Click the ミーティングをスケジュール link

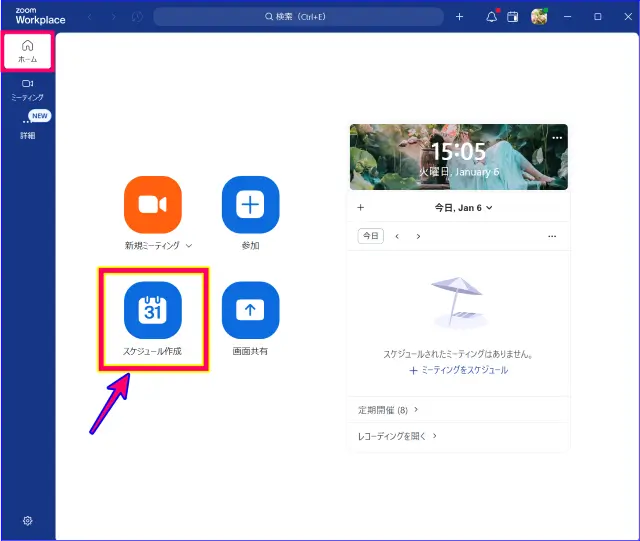(x=459, y=370)
